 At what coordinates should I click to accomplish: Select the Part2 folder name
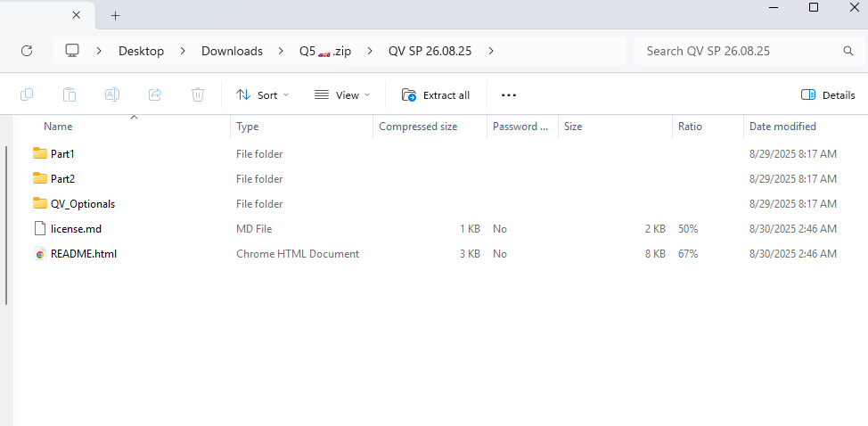pos(62,179)
